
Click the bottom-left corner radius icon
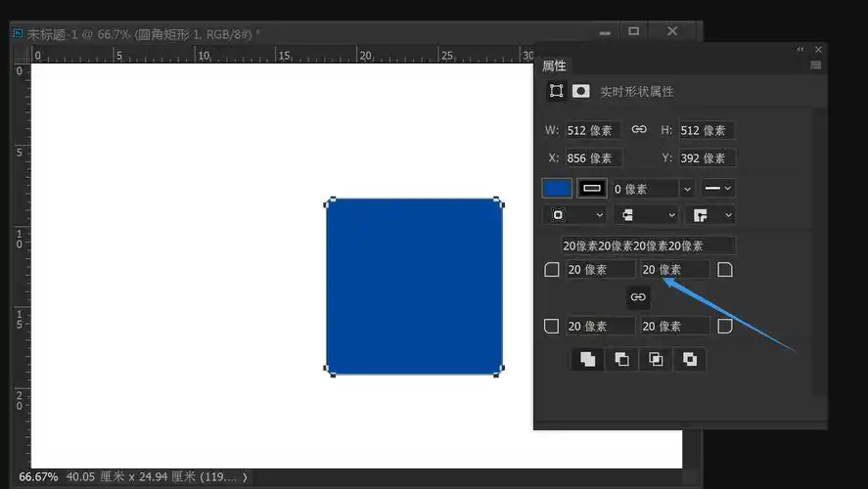(x=551, y=326)
